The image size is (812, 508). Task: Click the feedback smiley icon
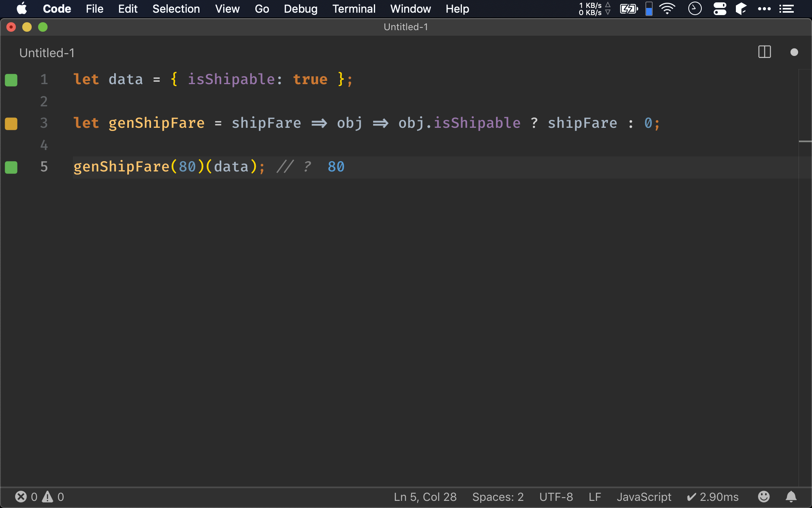764,496
